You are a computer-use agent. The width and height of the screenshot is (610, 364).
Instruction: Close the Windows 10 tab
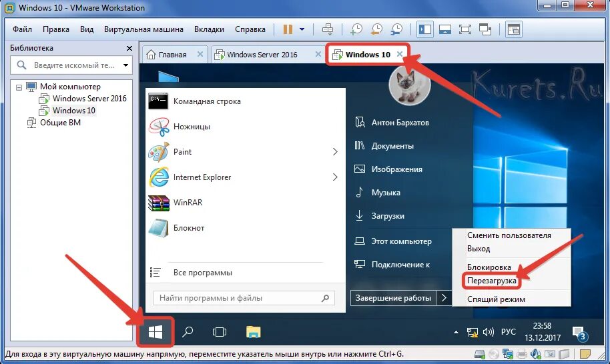point(400,54)
